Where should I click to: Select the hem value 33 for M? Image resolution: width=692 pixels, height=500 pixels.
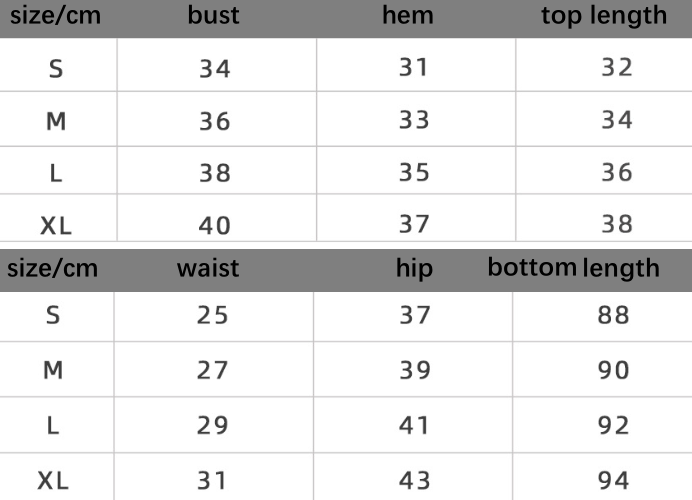414,121
